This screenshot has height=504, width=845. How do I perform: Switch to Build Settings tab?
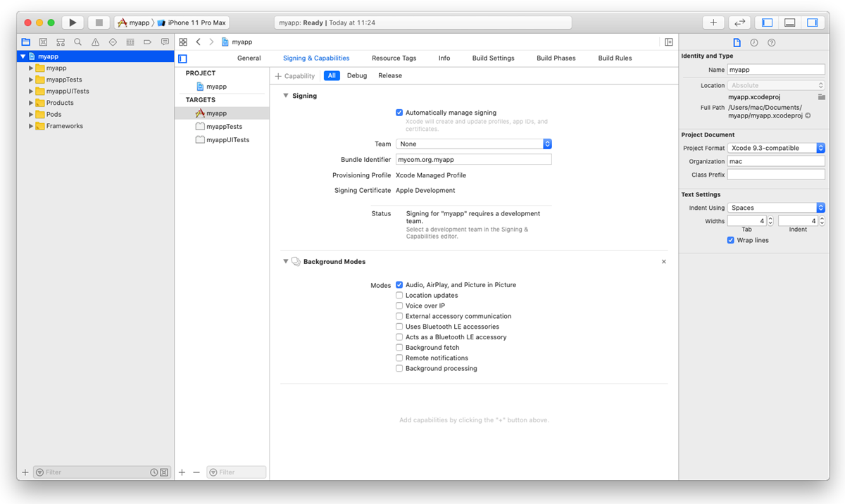pyautogui.click(x=493, y=58)
